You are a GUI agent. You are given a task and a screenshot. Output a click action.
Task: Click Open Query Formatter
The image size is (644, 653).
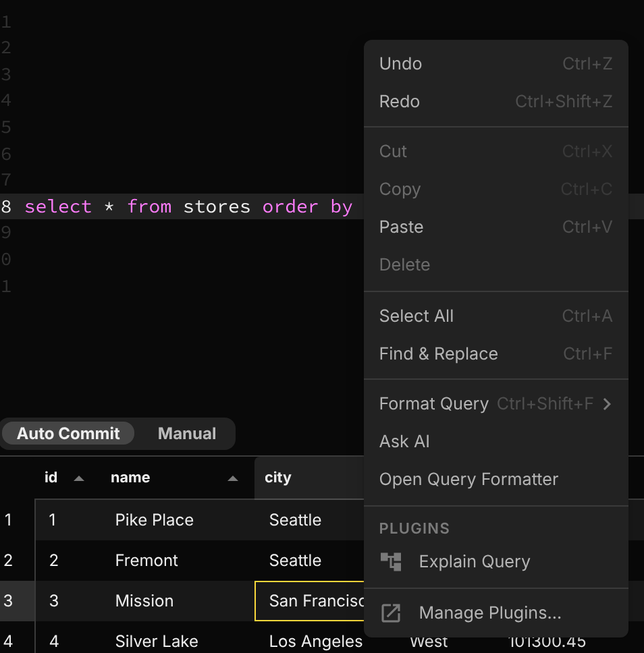tap(495, 480)
